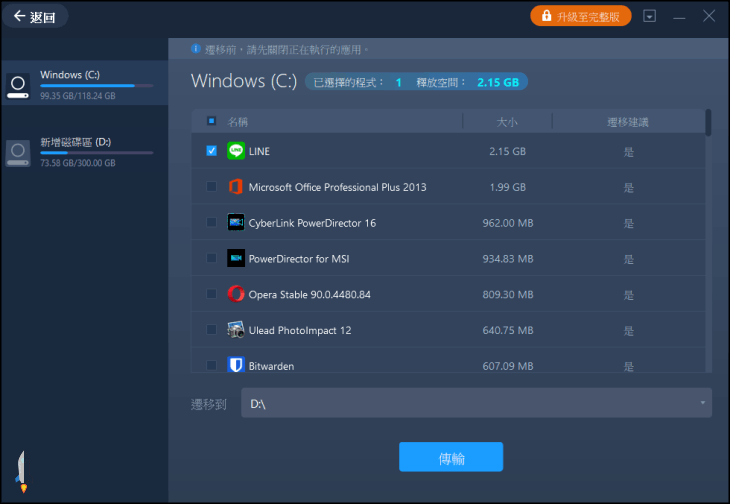This screenshot has height=504, width=730.
Task: Sort by 遷移建議 column header
Action: tap(628, 122)
